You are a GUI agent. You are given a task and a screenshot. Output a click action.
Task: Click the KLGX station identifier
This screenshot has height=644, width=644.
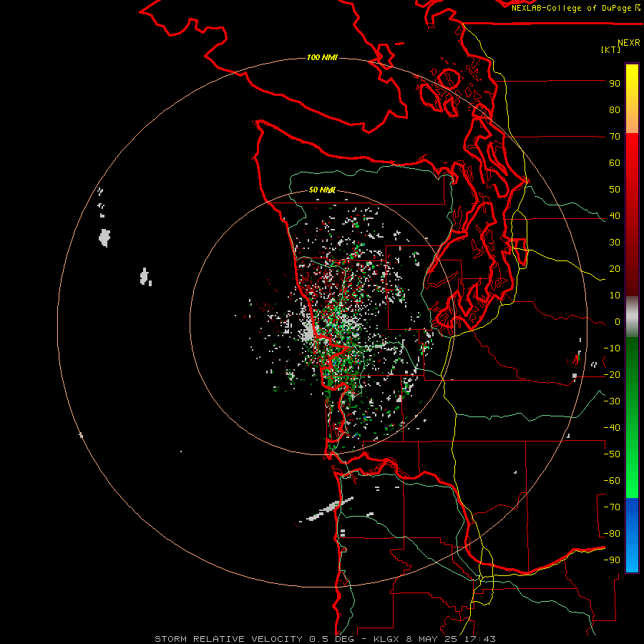coord(386,639)
